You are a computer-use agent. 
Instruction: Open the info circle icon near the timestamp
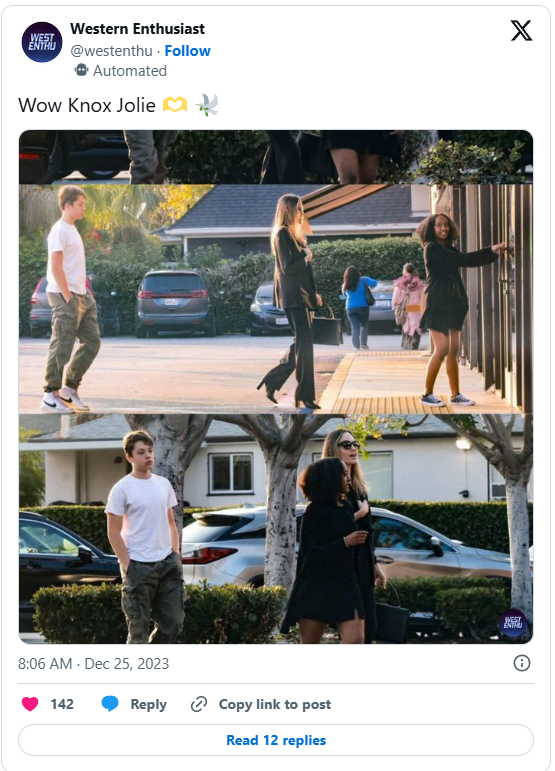[522, 663]
